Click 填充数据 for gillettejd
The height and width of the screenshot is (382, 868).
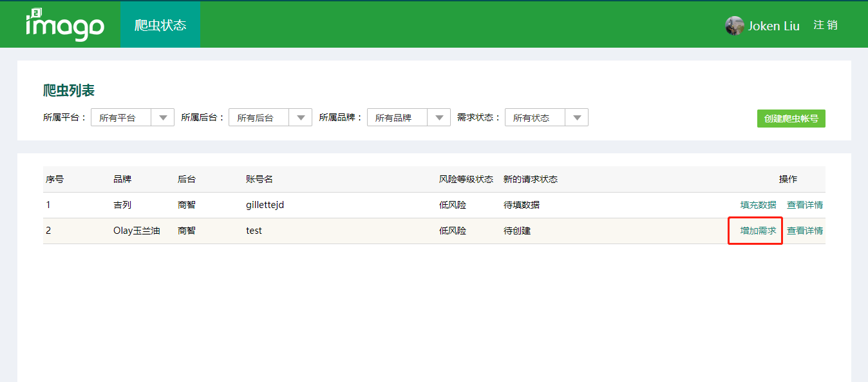(759, 205)
